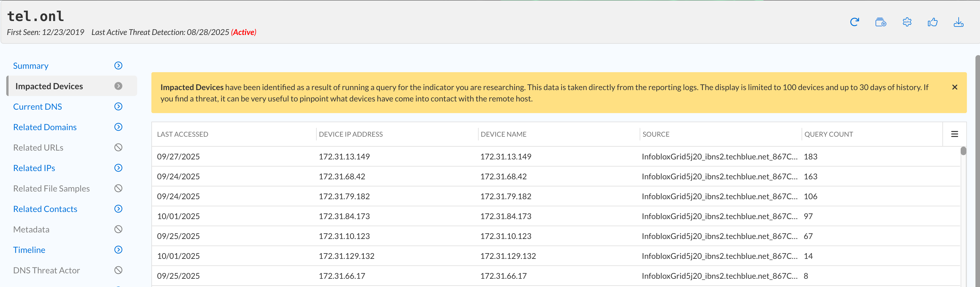This screenshot has height=287, width=980.
Task: Open the Related Contacts link
Action: tap(45, 209)
